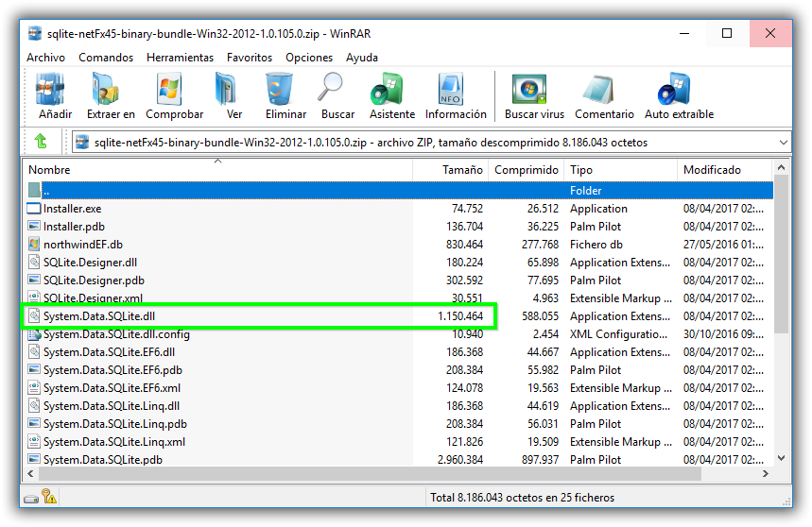Sort by Tamaño column header

[x=451, y=170]
